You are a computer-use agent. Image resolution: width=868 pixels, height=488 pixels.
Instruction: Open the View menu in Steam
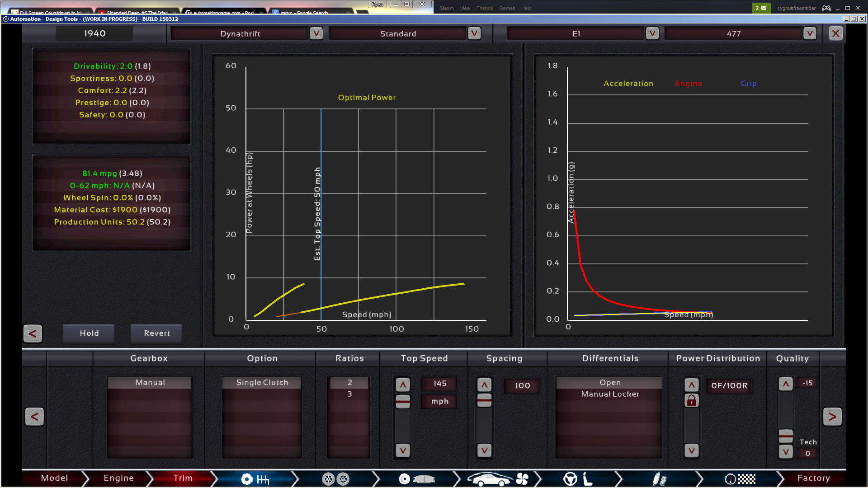tap(465, 8)
